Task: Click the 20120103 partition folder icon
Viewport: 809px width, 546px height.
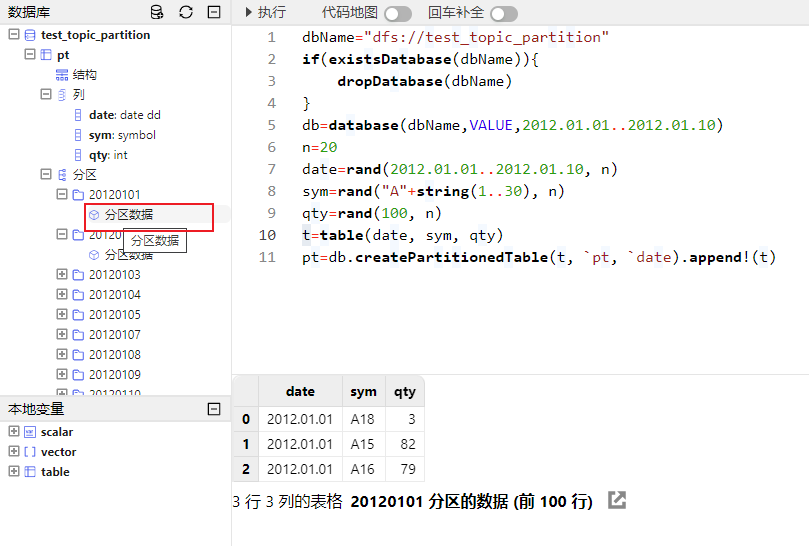Action: pyautogui.click(x=78, y=275)
